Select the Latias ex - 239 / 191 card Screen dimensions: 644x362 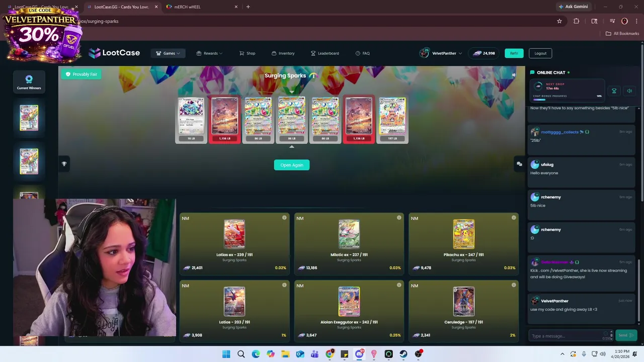click(234, 243)
